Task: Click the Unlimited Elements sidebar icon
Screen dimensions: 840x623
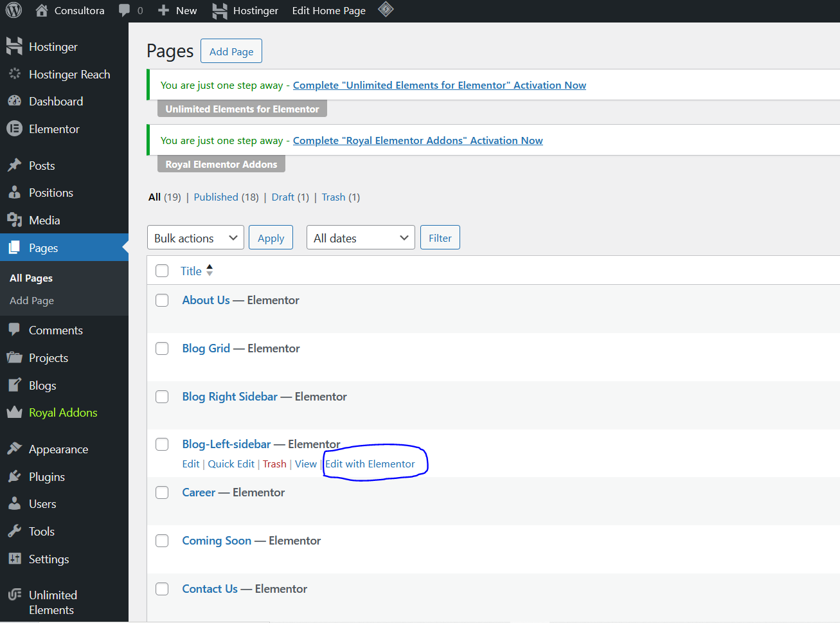Action: click(14, 595)
